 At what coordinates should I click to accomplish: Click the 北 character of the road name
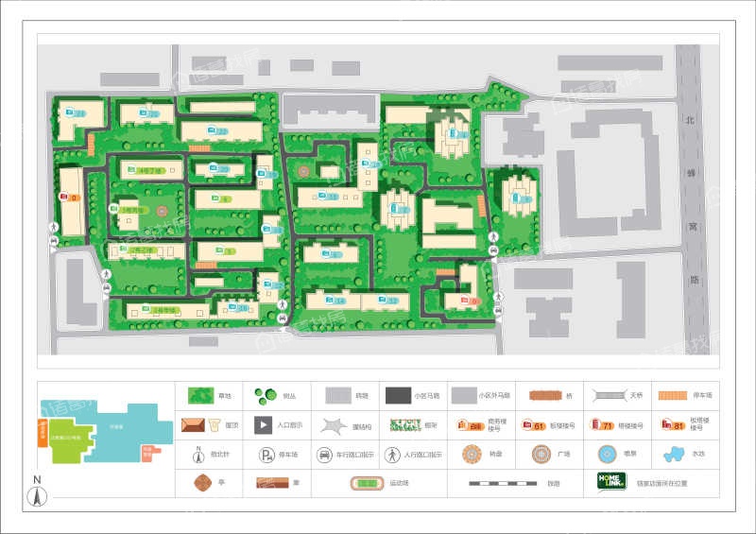691,119
